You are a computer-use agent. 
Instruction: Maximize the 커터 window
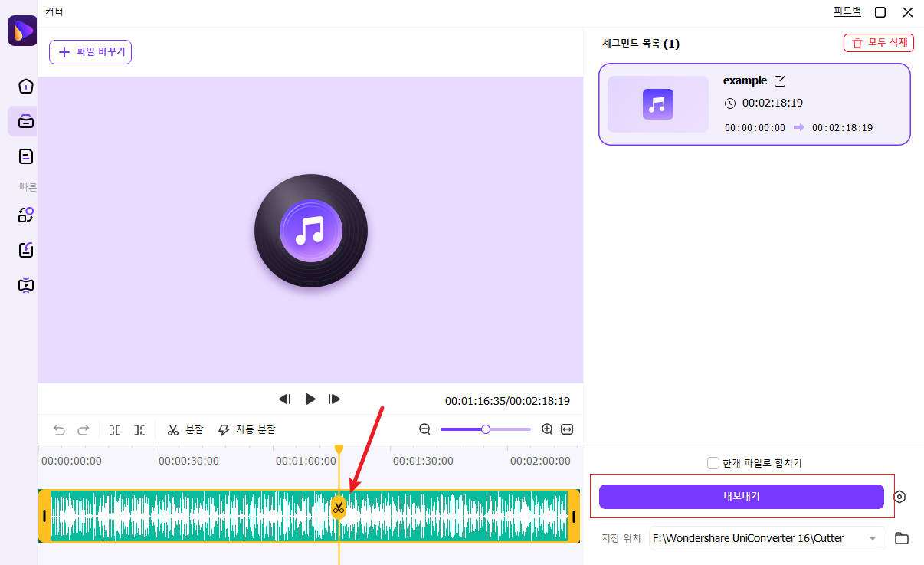(880, 11)
